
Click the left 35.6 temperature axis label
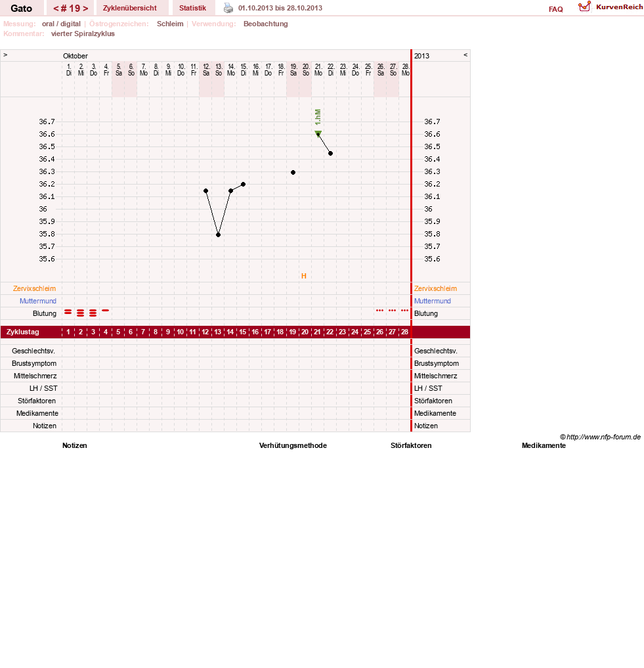pos(47,259)
